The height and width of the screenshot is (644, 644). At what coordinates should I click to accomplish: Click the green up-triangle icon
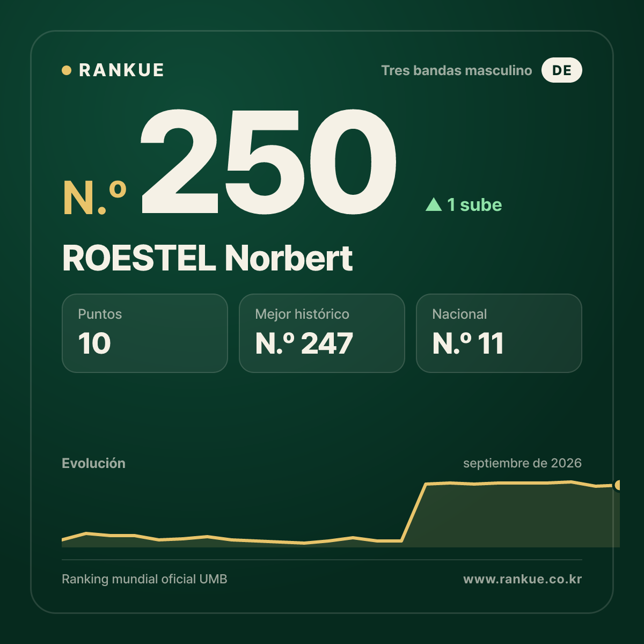click(x=434, y=204)
